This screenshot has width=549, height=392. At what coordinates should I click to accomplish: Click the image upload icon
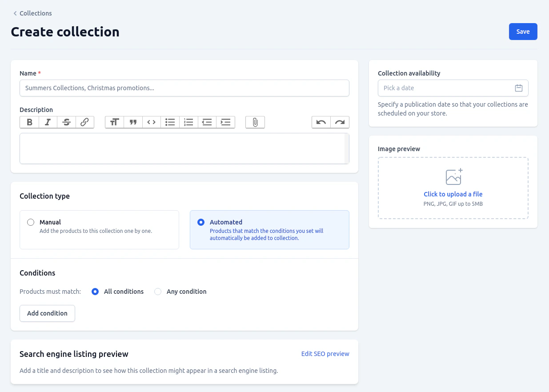(453, 176)
